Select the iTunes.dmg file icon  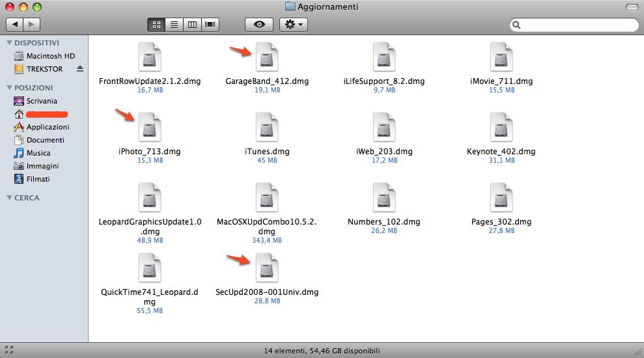[x=267, y=128]
